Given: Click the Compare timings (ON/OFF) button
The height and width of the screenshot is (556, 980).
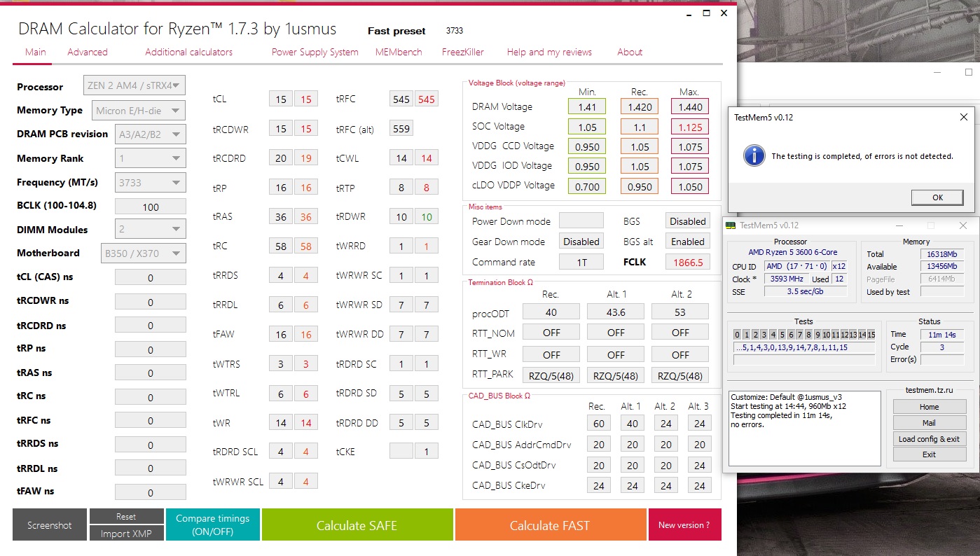Looking at the screenshot, I should 212,524.
